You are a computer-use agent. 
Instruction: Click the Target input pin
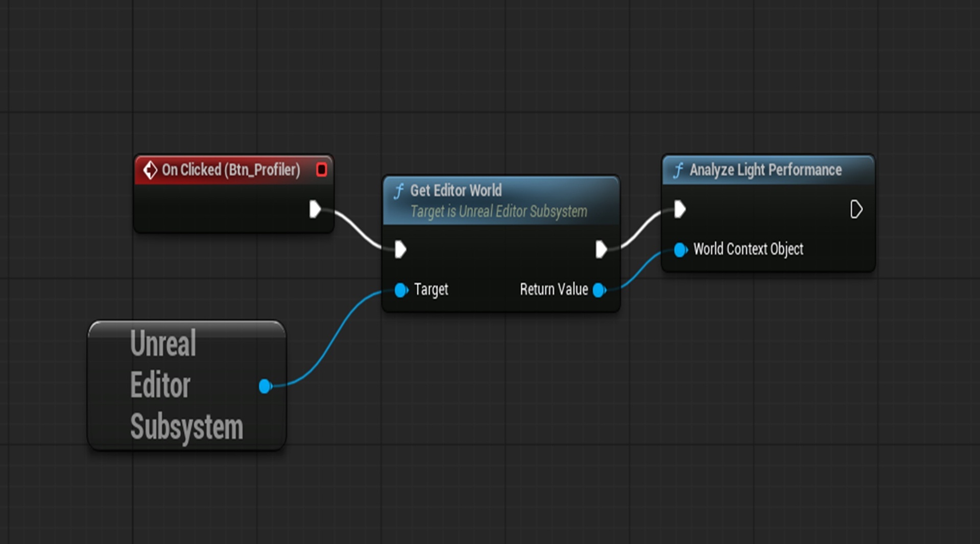click(x=401, y=290)
